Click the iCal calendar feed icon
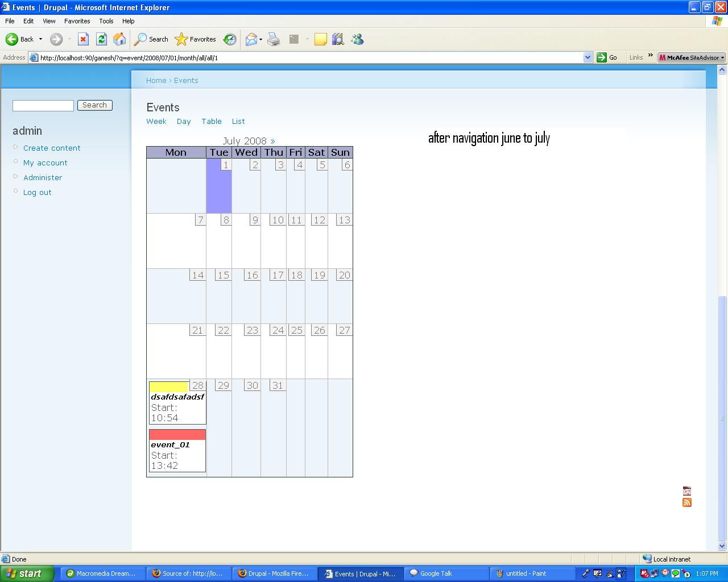The width and height of the screenshot is (728, 582). pos(686,490)
